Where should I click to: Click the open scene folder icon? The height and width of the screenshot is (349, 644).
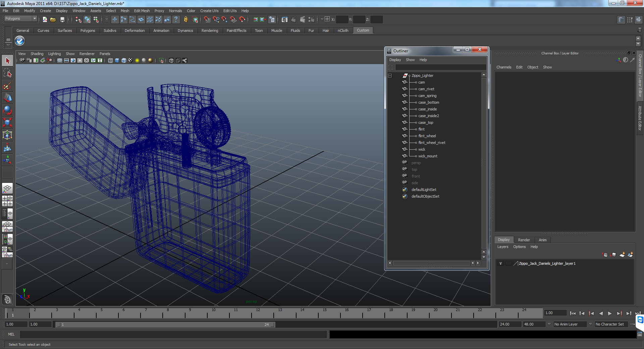[x=53, y=19]
